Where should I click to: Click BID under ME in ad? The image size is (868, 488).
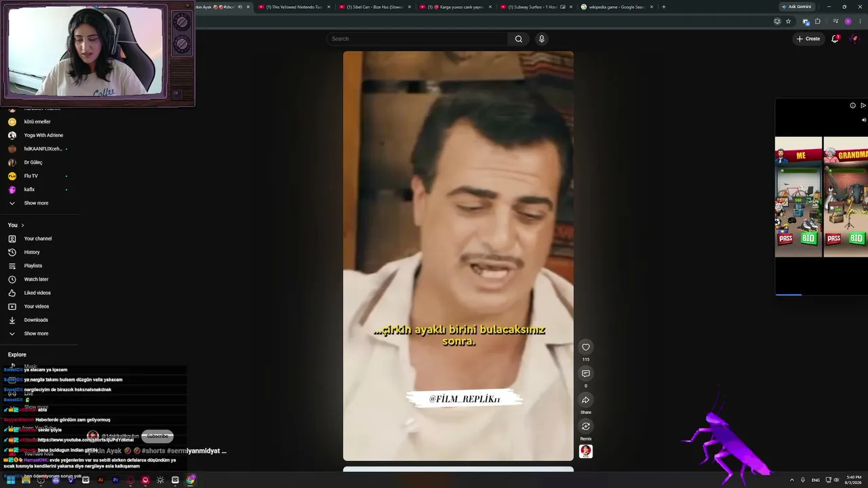point(808,239)
